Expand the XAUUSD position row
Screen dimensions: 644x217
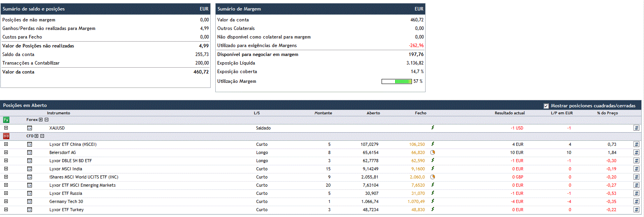6,128
